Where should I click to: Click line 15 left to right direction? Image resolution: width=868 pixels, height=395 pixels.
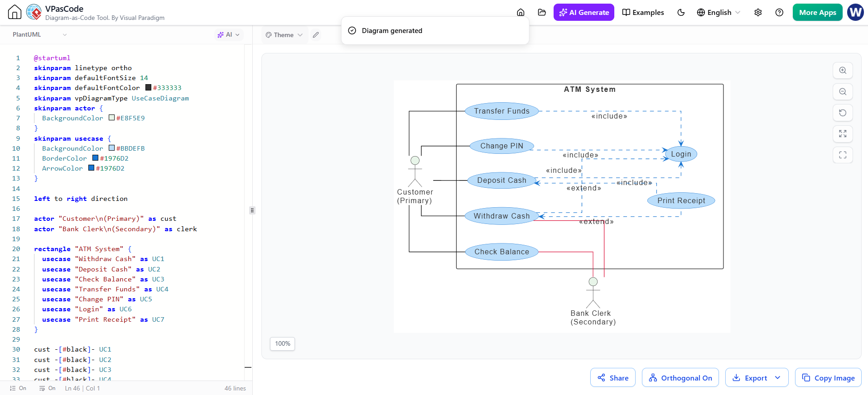coord(81,199)
